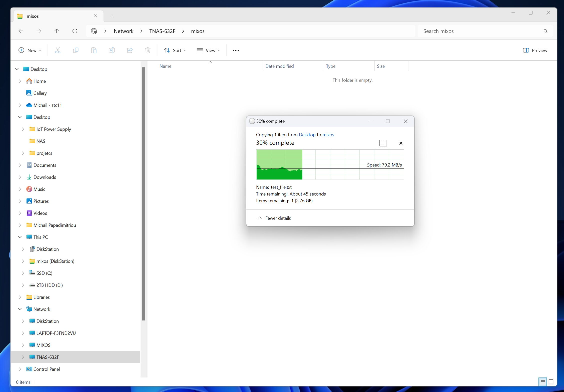The width and height of the screenshot is (564, 392).
Task: Sort by the Type column header
Action: click(349, 66)
